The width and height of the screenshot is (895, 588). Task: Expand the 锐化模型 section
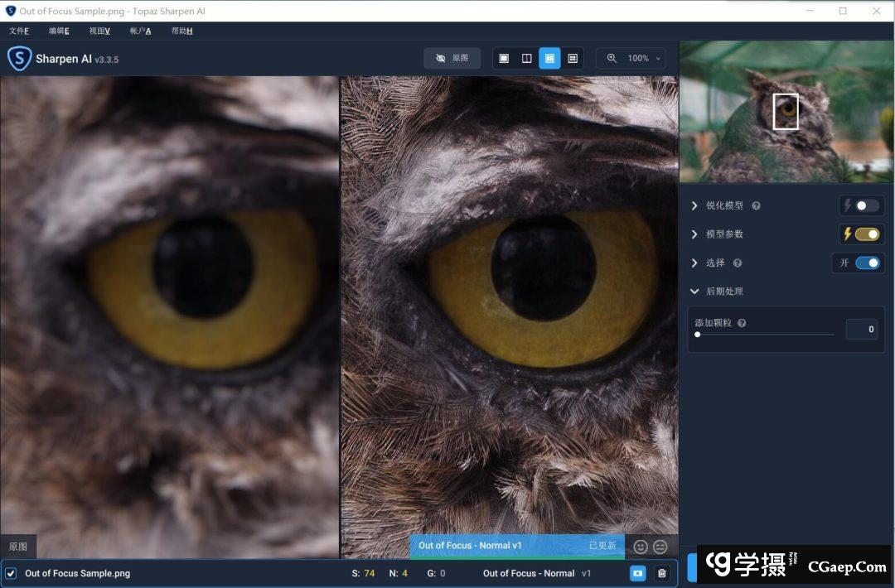[694, 205]
